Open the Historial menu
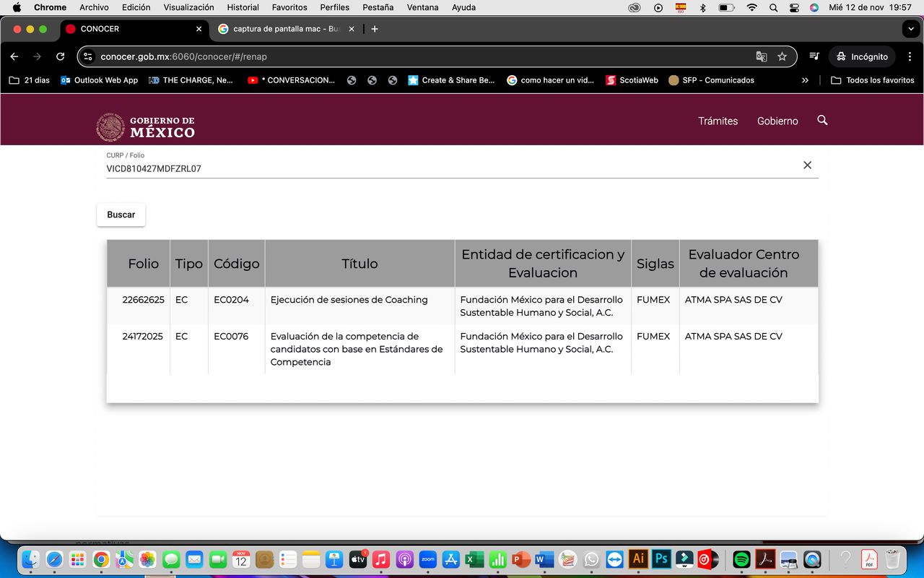This screenshot has width=924, height=578. click(x=243, y=7)
